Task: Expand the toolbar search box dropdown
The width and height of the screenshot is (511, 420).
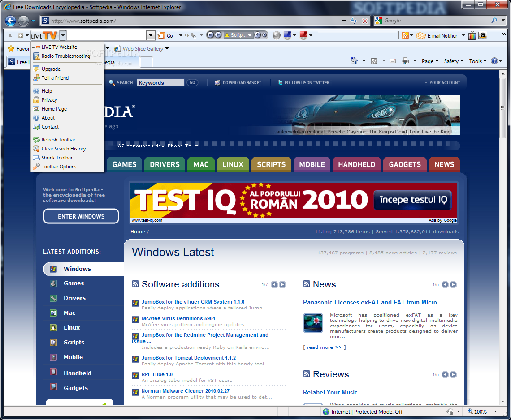Action: (151, 35)
